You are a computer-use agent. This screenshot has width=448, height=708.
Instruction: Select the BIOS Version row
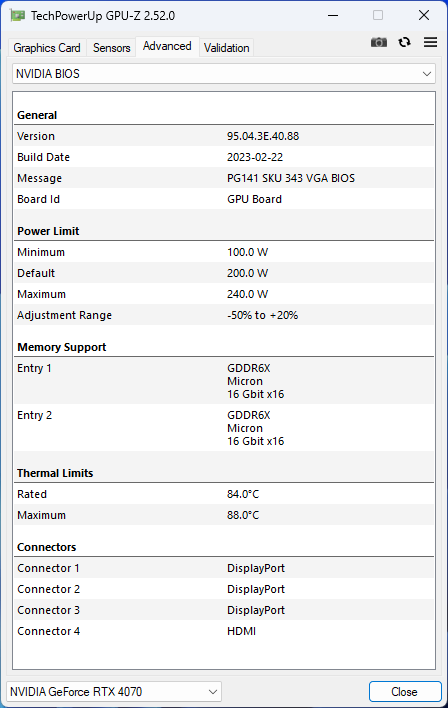[224, 136]
